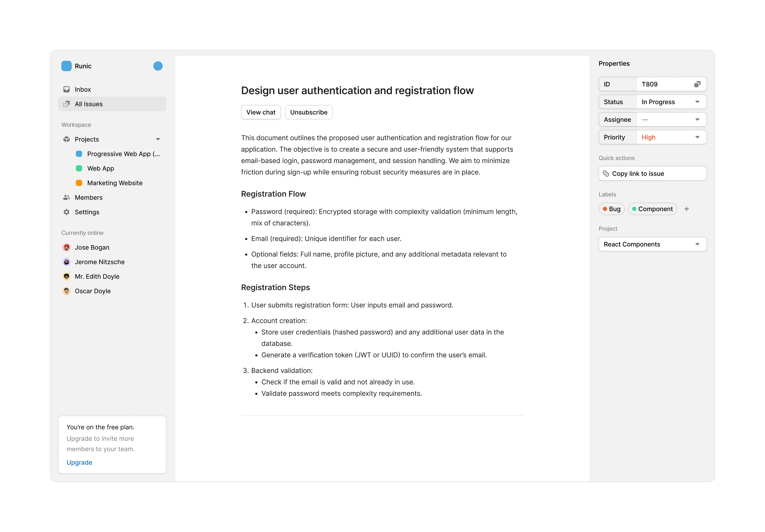Image resolution: width=765 pixels, height=532 pixels.
Task: Click the Registration Steps heading
Action: 275,288
